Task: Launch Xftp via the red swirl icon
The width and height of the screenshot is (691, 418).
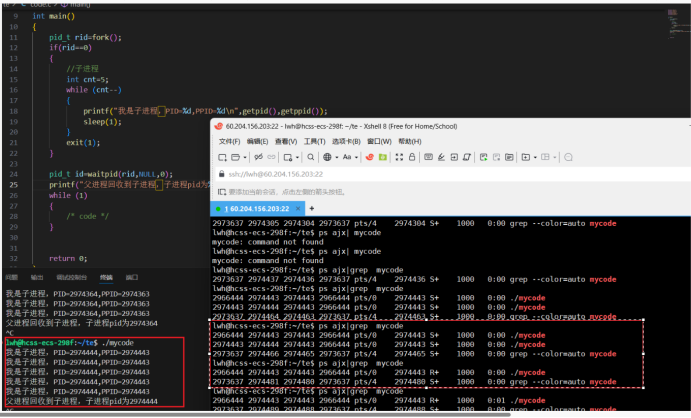Action: pos(370,157)
